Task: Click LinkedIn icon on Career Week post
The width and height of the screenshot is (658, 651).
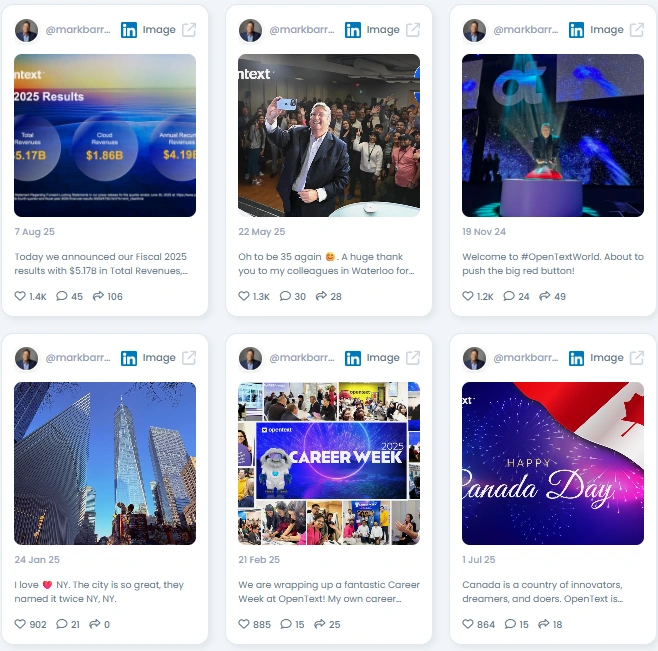Action: tap(352, 358)
